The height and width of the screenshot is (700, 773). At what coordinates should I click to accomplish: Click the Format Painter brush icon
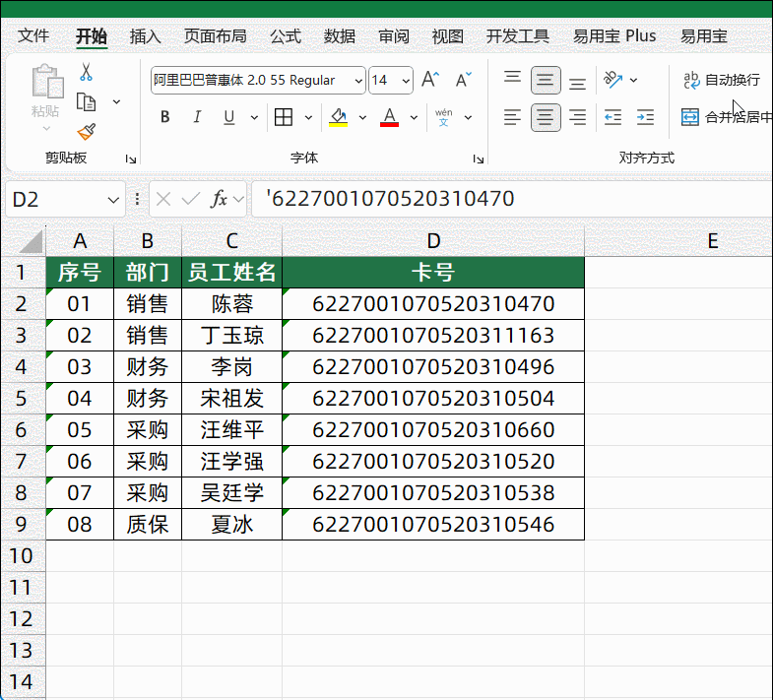pyautogui.click(x=87, y=131)
